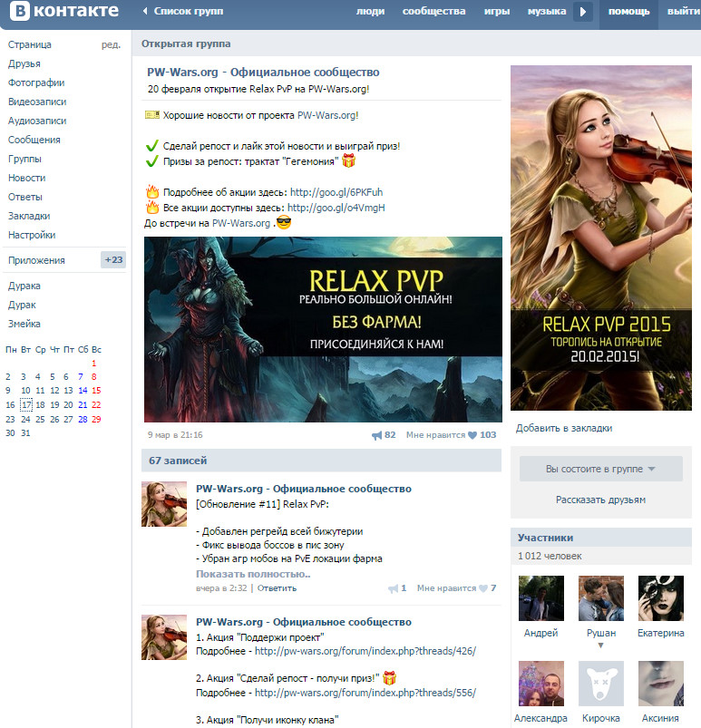Viewport: 701px width, 728px height.
Task: Click group avatar on Акция post
Action: (164, 637)
